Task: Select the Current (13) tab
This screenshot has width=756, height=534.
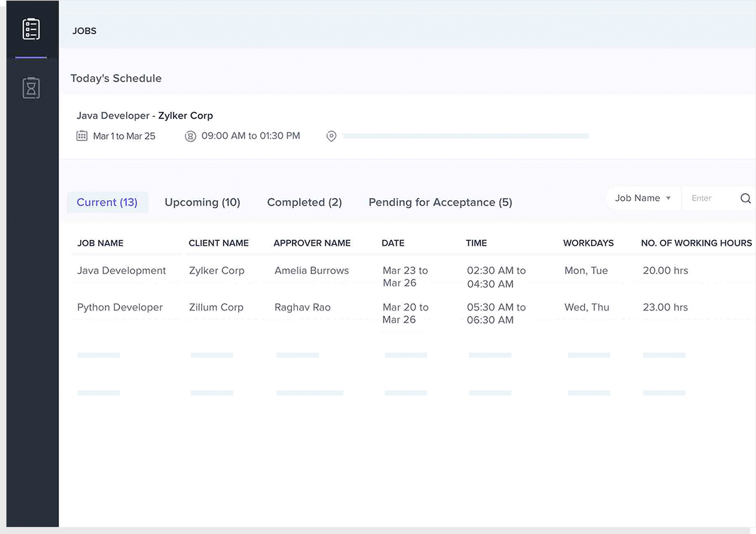Action: pos(107,203)
